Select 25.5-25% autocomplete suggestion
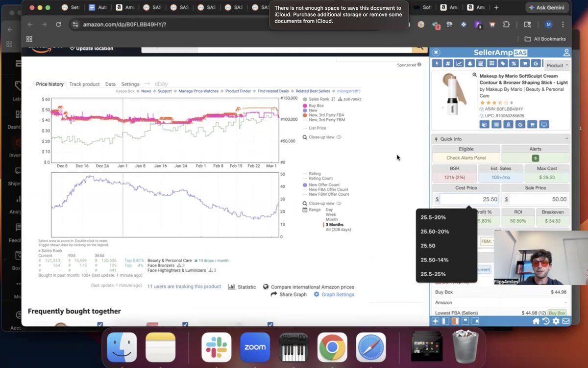Image resolution: width=588 pixels, height=368 pixels. click(x=446, y=274)
